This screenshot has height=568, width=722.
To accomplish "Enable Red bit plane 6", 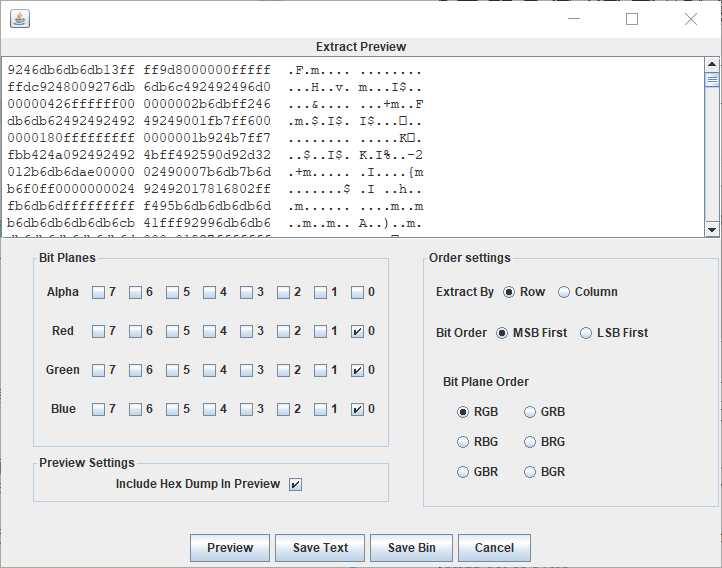I will 135,331.
